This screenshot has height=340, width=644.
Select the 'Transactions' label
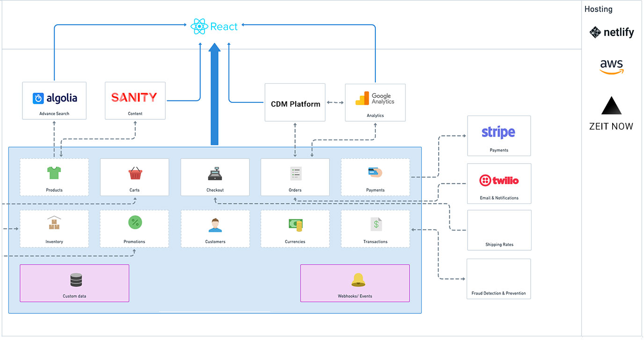coord(375,242)
